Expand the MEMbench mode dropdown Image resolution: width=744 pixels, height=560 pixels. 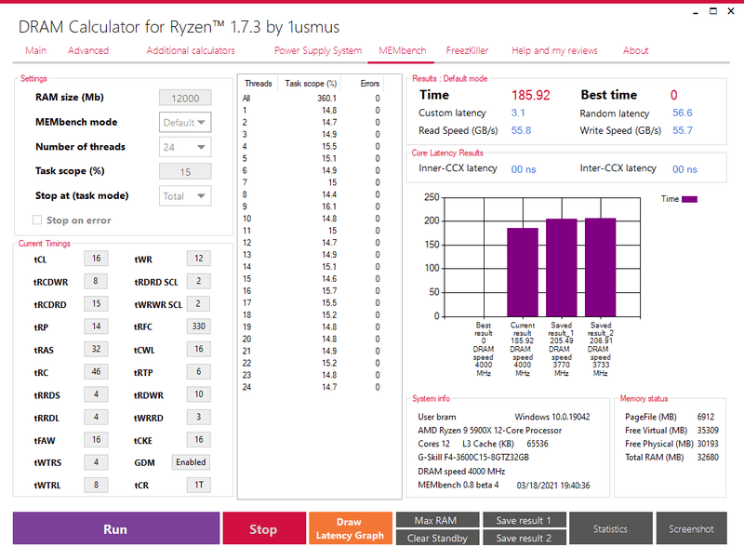coord(185,123)
